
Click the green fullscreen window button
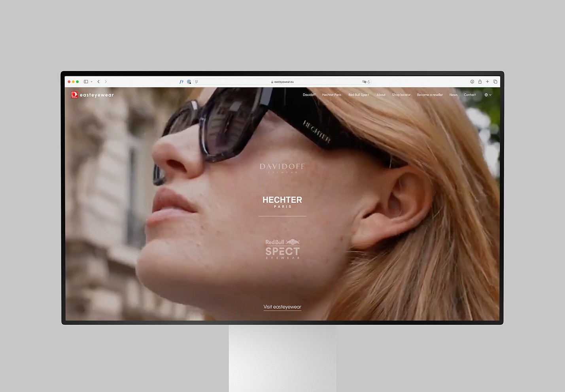pos(77,82)
